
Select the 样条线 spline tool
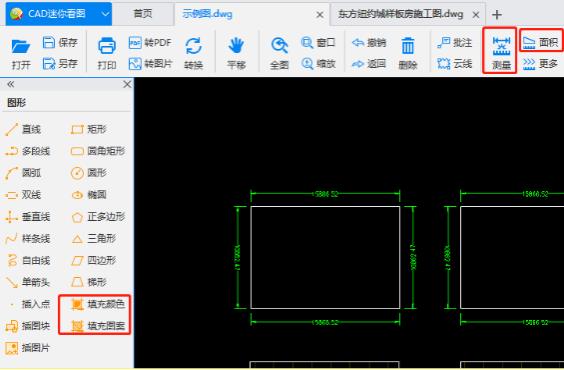point(27,238)
